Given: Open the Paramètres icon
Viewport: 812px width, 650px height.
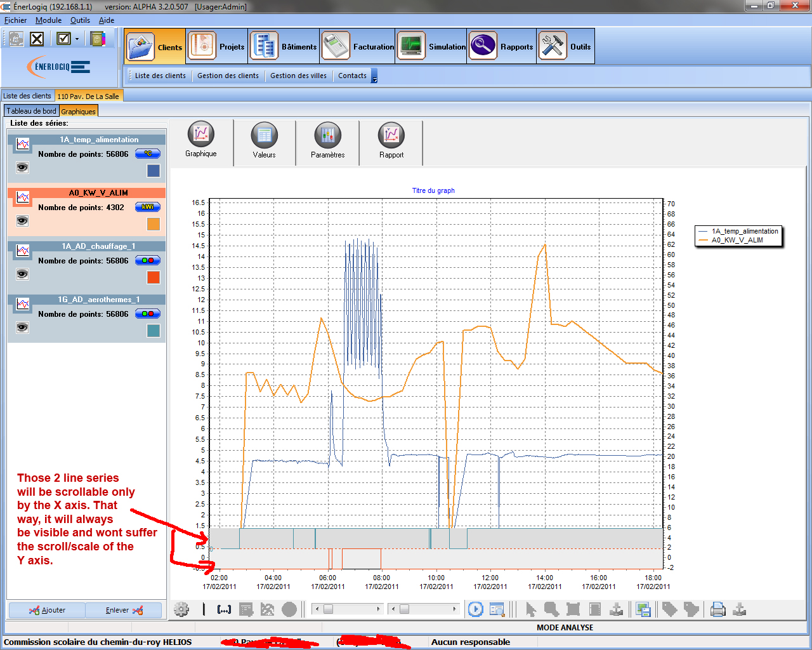Looking at the screenshot, I should coord(328,135).
